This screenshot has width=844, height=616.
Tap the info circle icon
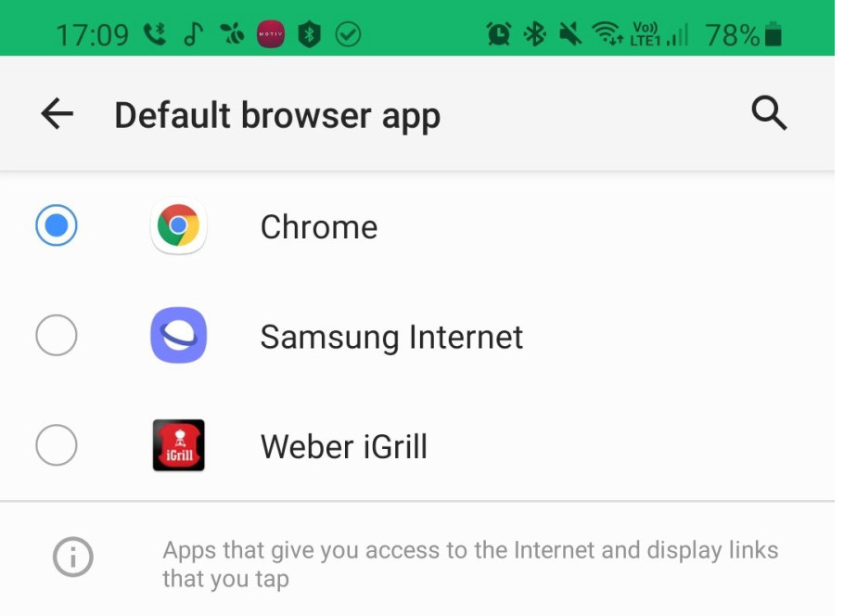(x=73, y=557)
